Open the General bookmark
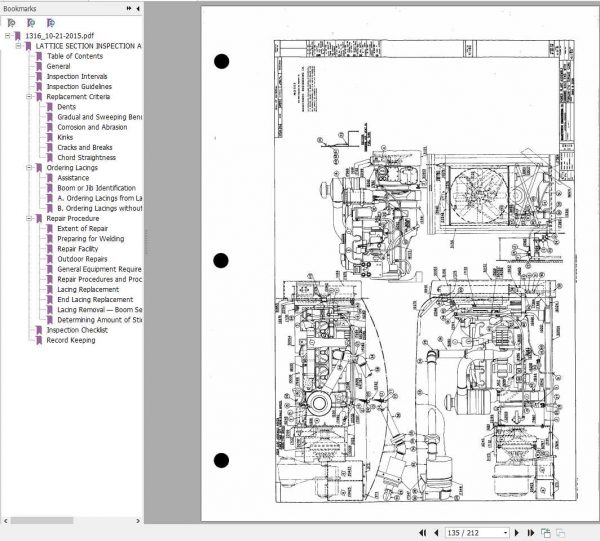The height and width of the screenshot is (541, 600). pos(58,66)
